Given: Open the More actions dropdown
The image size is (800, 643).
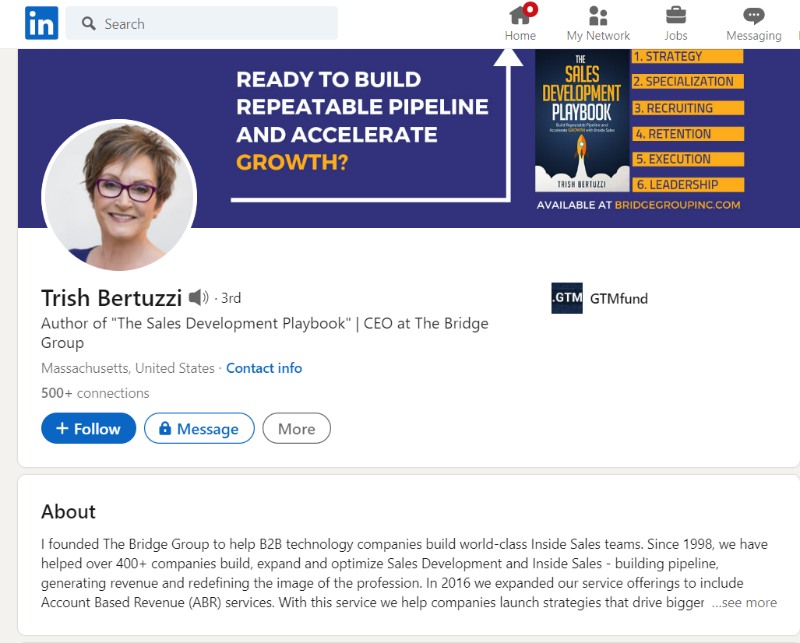Looking at the screenshot, I should [x=296, y=429].
